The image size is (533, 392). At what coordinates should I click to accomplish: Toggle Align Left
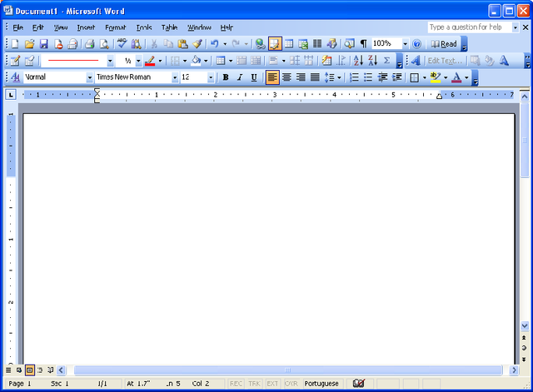click(x=272, y=77)
